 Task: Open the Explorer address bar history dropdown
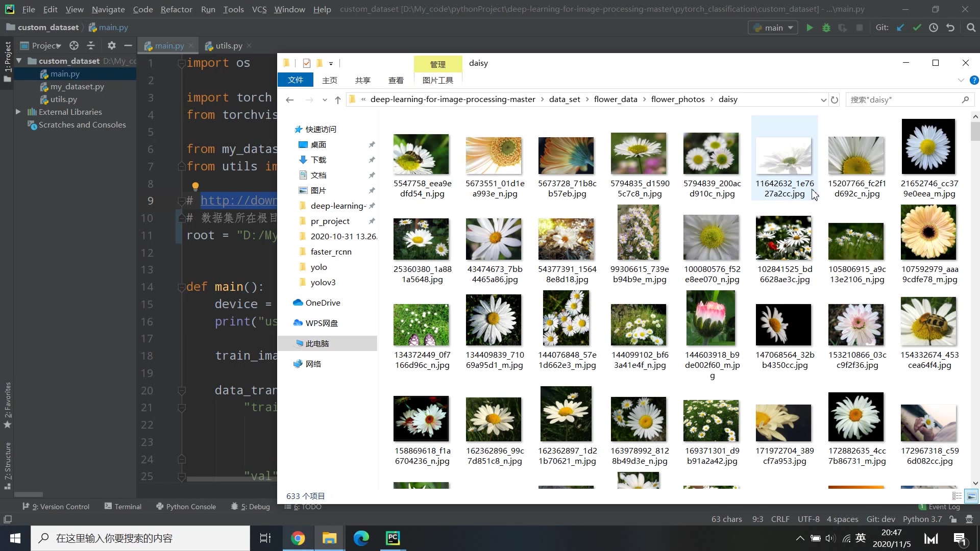coord(823,100)
